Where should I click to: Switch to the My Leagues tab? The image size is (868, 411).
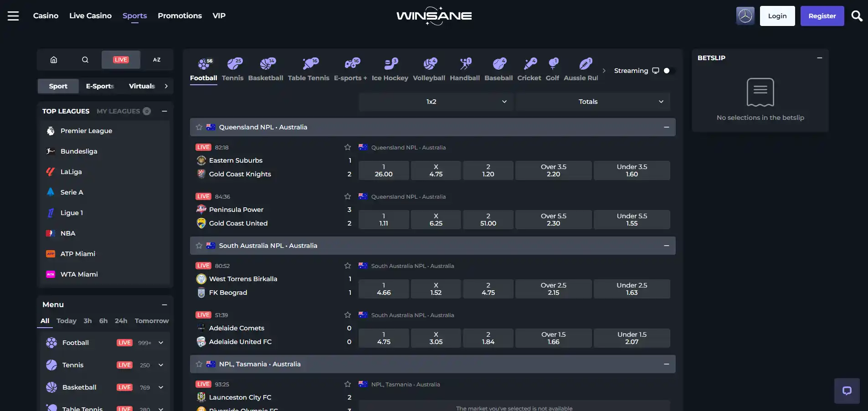(123, 111)
